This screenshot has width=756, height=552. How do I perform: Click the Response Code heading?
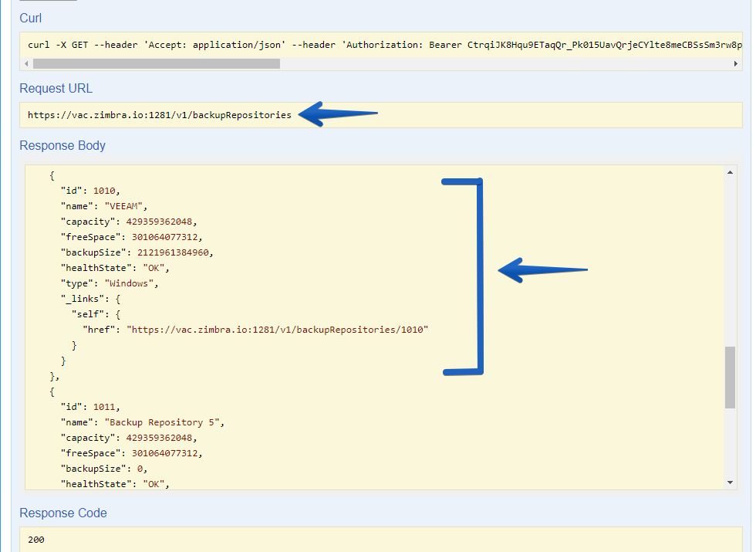pos(63,513)
